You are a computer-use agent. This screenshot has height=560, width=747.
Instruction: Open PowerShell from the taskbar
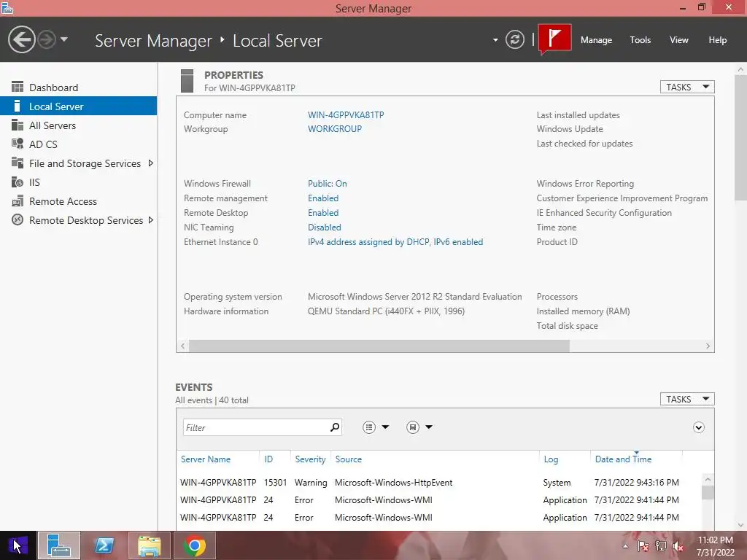pos(104,545)
